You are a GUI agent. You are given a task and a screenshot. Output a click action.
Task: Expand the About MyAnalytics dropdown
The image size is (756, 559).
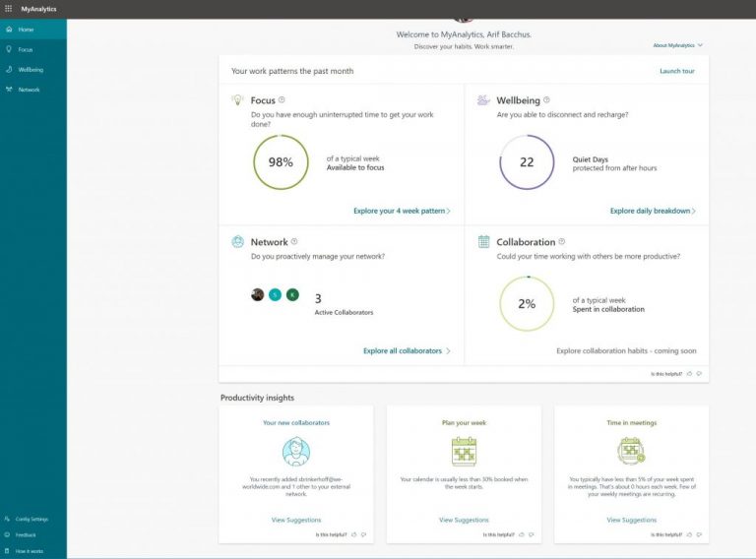[x=678, y=45]
